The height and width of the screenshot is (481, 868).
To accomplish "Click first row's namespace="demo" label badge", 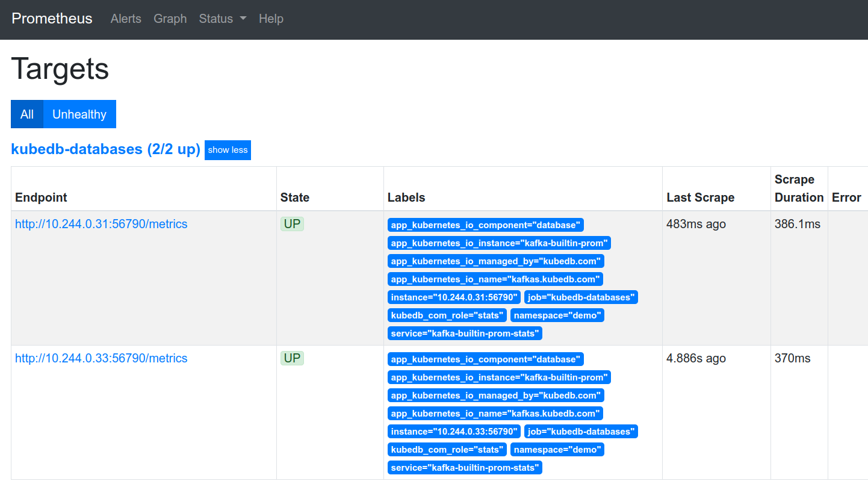I will coord(557,315).
